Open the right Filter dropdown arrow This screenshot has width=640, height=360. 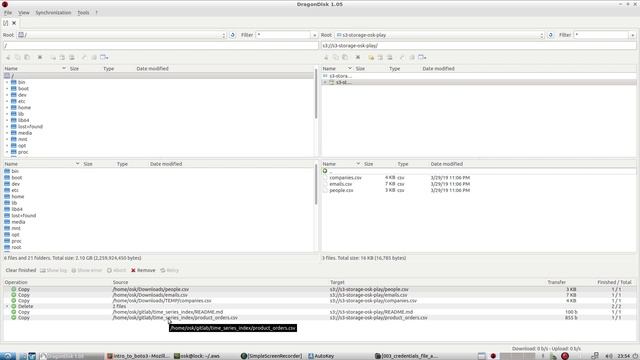point(633,36)
